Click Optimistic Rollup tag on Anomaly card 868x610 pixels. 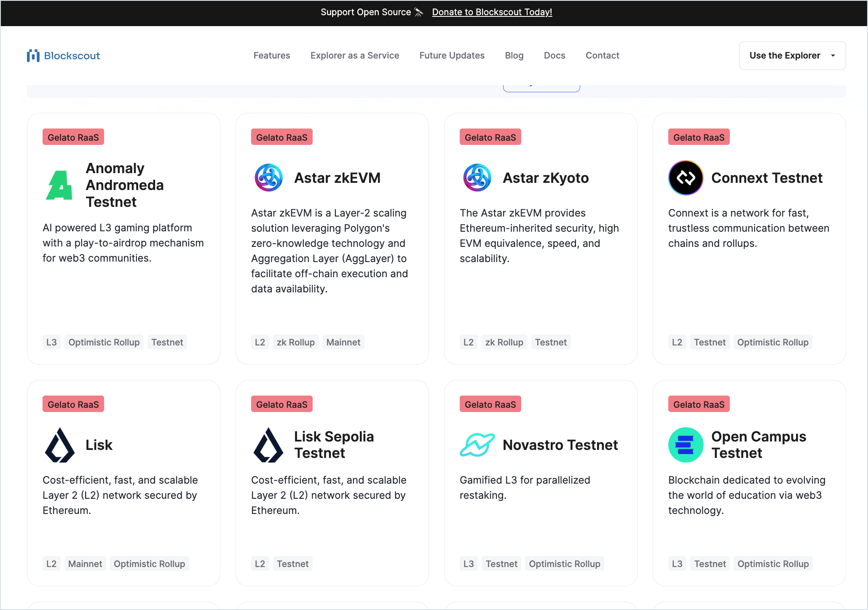[104, 342]
